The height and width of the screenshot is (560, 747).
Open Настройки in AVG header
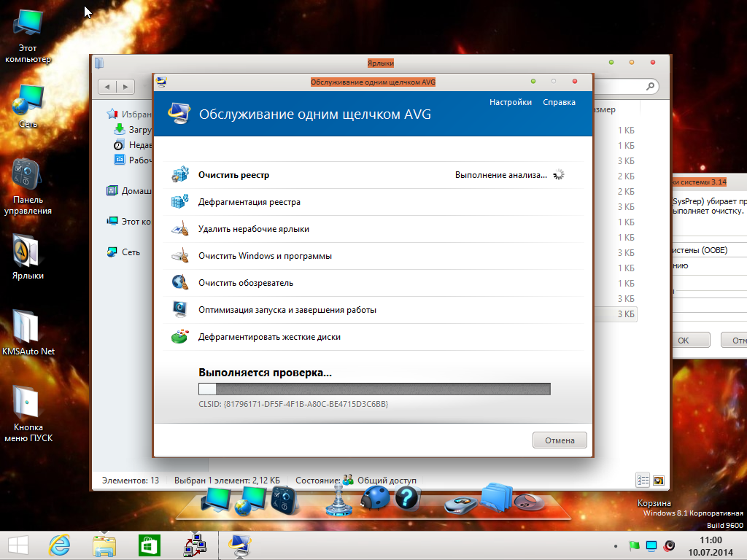[510, 102]
